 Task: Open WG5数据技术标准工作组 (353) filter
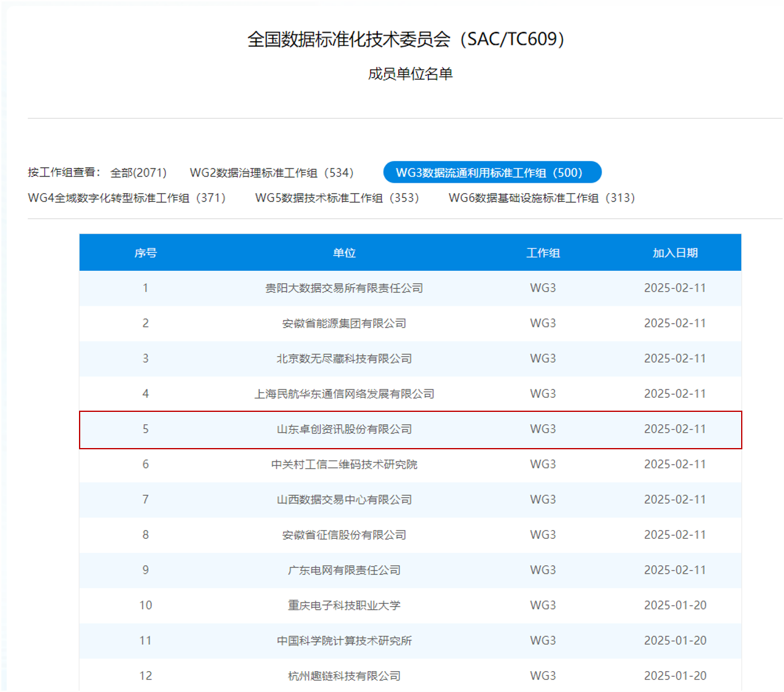point(337,198)
